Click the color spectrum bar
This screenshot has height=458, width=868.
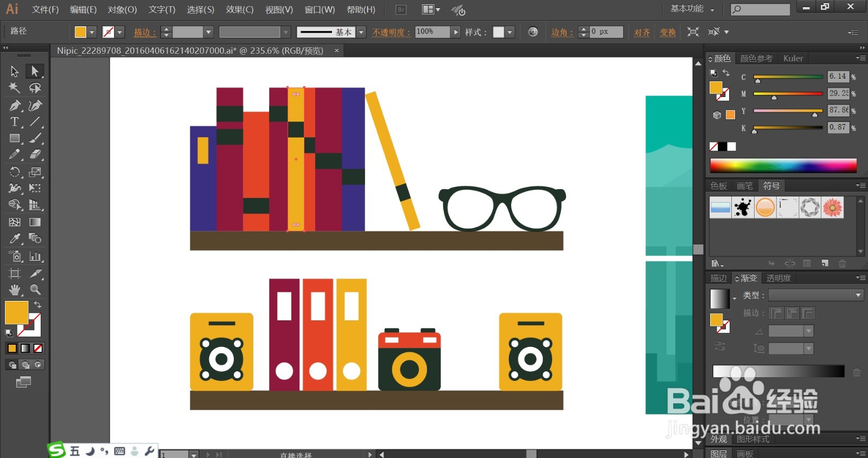(783, 165)
